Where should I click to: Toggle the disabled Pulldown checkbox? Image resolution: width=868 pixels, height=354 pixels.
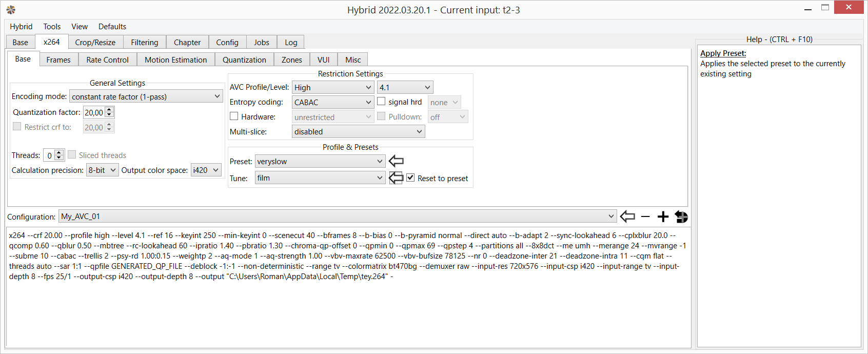tap(381, 116)
